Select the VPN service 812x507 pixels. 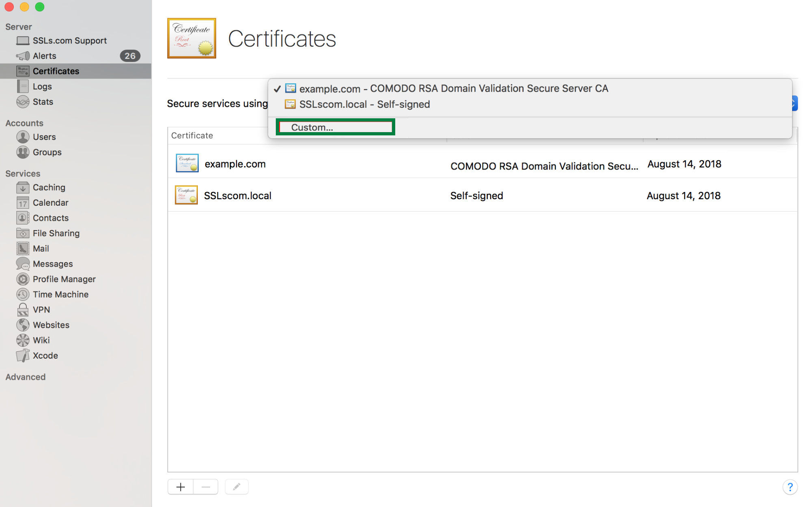tap(41, 310)
